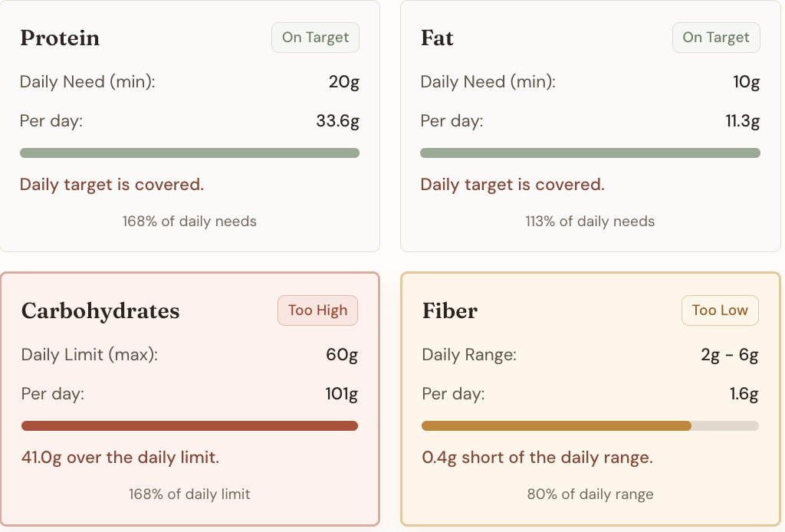This screenshot has height=532, width=785.
Task: Click the "0.4g short of the daily range" message
Action: pos(537,458)
